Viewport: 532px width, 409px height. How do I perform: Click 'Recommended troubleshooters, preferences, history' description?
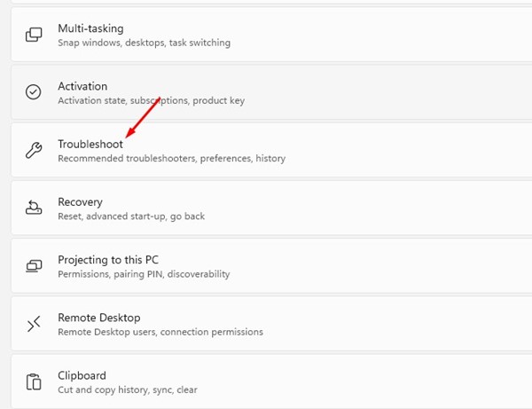click(171, 159)
